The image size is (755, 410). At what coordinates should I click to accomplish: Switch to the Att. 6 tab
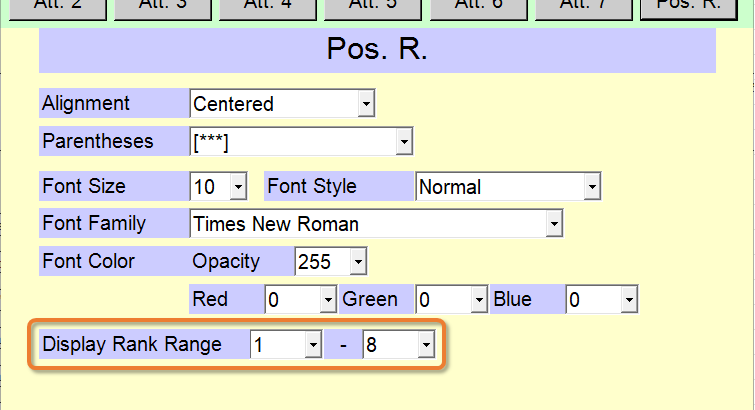tap(479, 8)
